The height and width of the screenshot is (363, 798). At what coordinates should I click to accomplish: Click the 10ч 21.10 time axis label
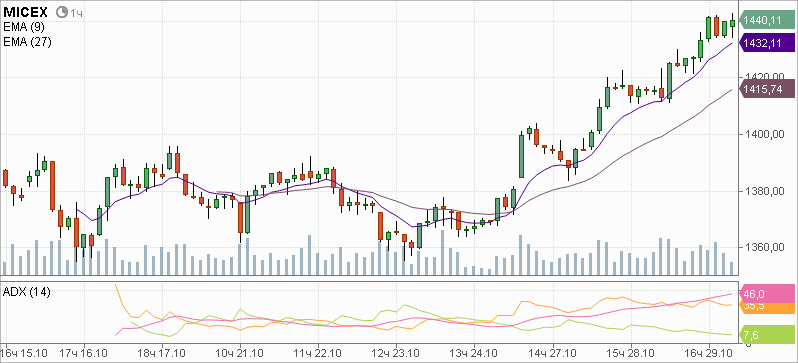tap(239, 352)
